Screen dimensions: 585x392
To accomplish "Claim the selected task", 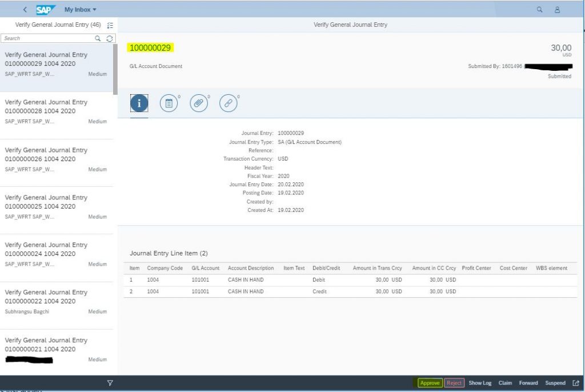I will tap(505, 383).
